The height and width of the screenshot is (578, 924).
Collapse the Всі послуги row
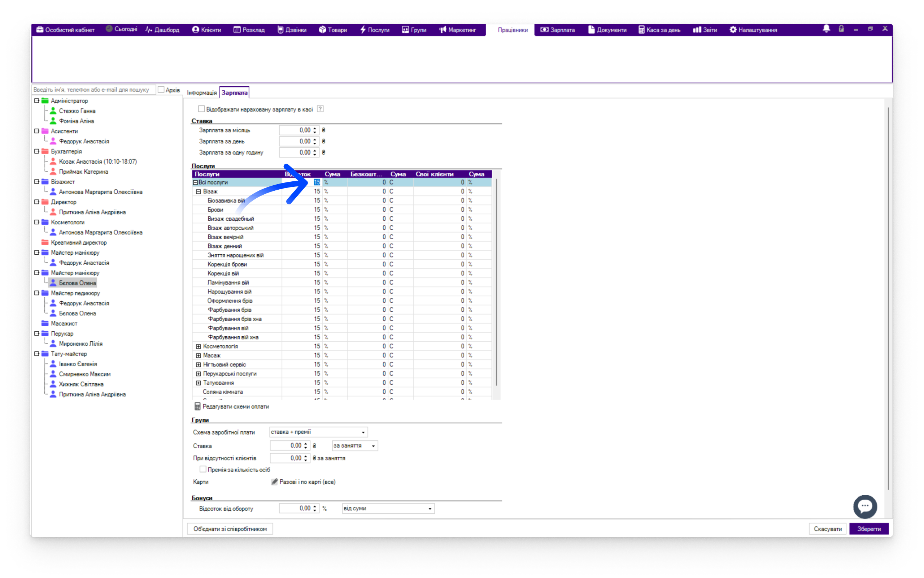(x=196, y=182)
